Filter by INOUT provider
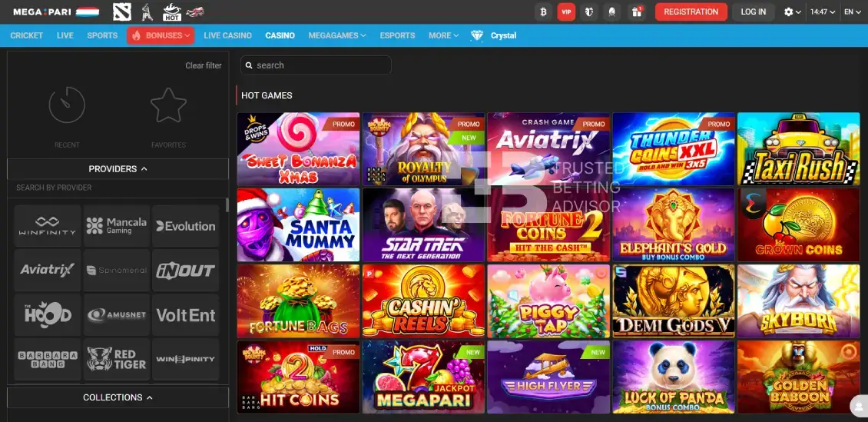This screenshot has height=422, width=868. coord(185,271)
